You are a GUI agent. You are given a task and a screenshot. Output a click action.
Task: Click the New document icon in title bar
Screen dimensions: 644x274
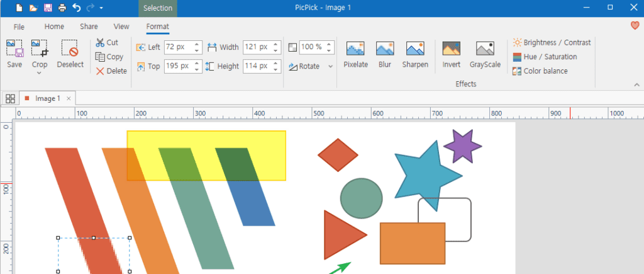click(19, 8)
